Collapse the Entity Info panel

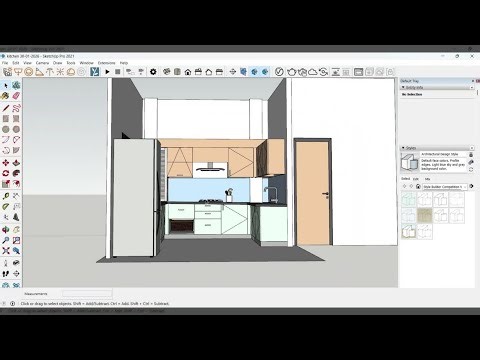click(403, 87)
